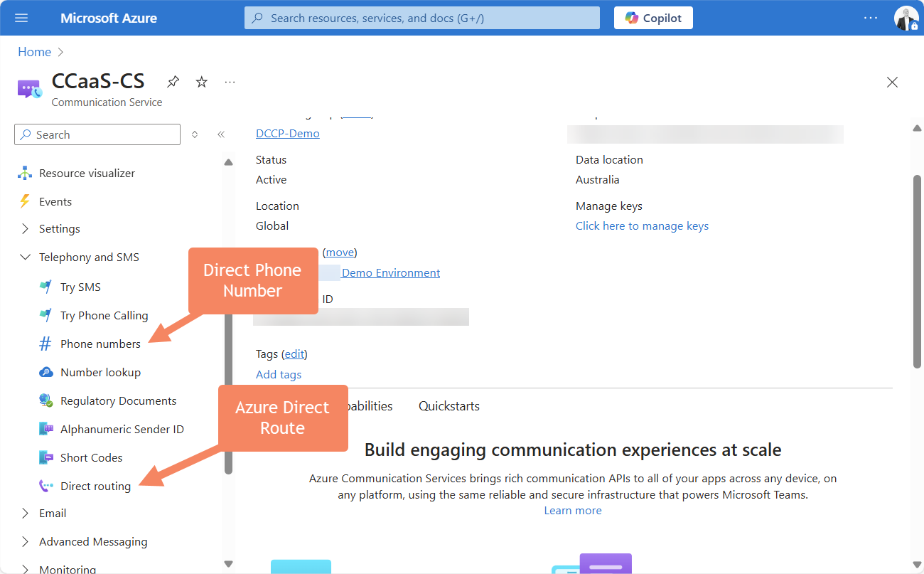The width and height of the screenshot is (924, 574).
Task: Open Events in the sidebar
Action: point(55,201)
